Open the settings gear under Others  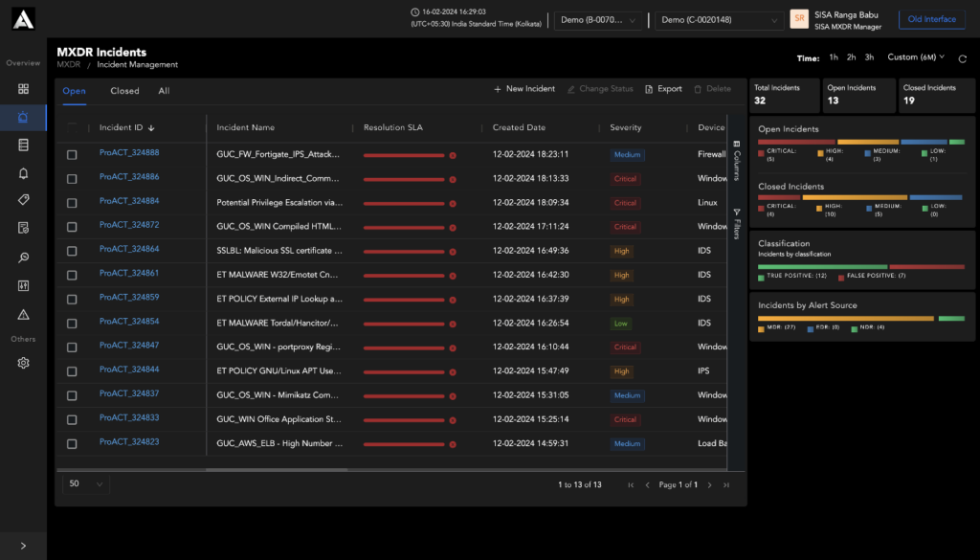(x=23, y=363)
